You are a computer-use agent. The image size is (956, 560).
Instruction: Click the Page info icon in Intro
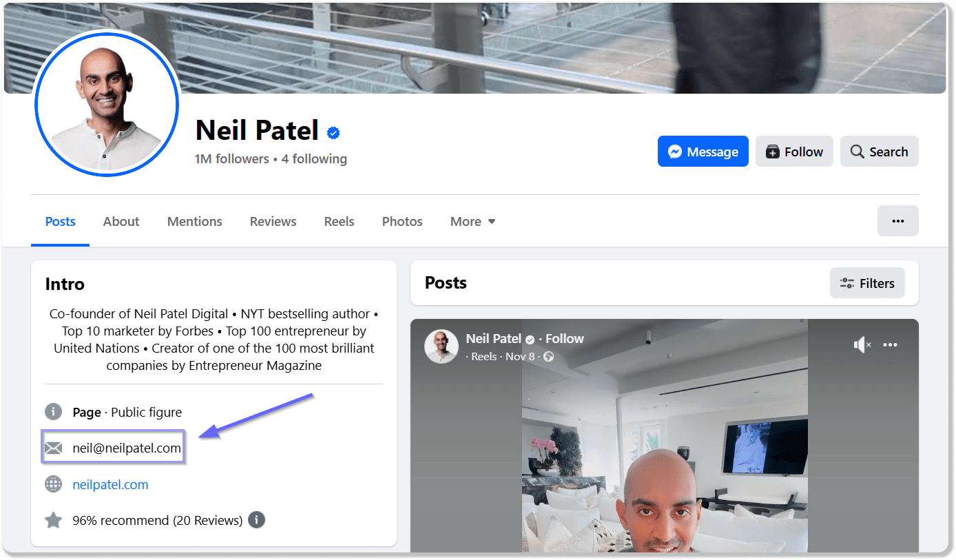[x=54, y=412]
